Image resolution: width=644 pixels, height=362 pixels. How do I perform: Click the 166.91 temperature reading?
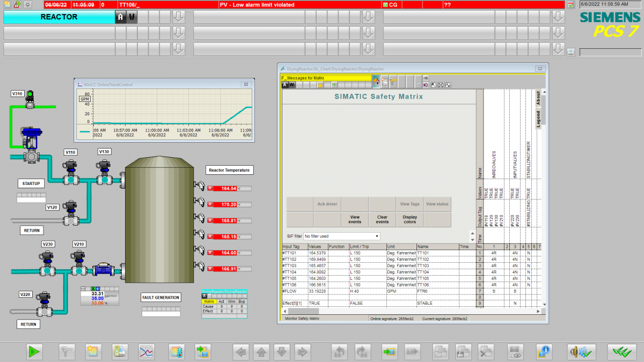225,269
